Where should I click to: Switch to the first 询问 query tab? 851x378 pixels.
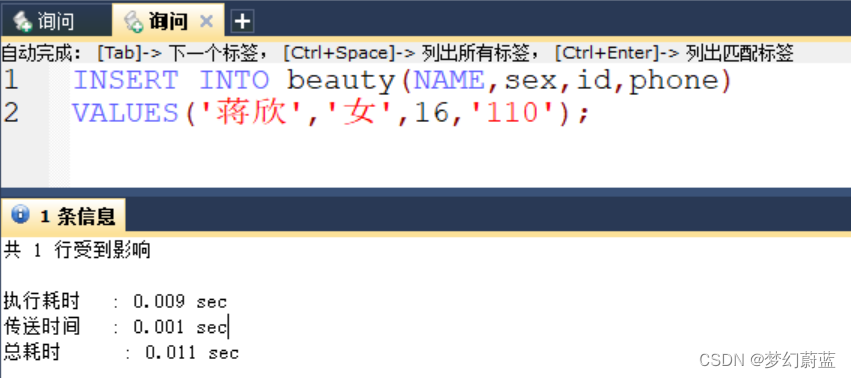click(56, 21)
